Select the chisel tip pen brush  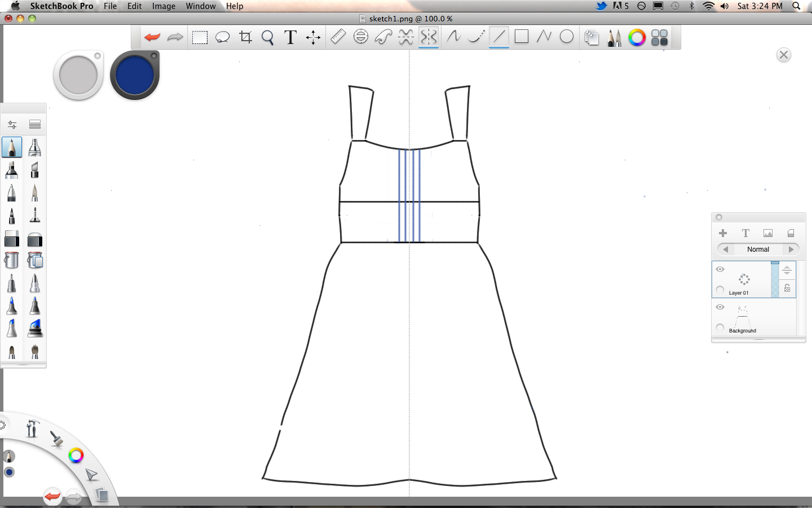tap(35, 170)
